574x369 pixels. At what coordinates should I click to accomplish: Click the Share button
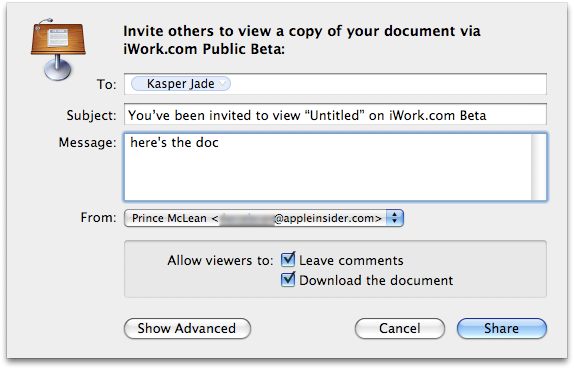point(502,328)
